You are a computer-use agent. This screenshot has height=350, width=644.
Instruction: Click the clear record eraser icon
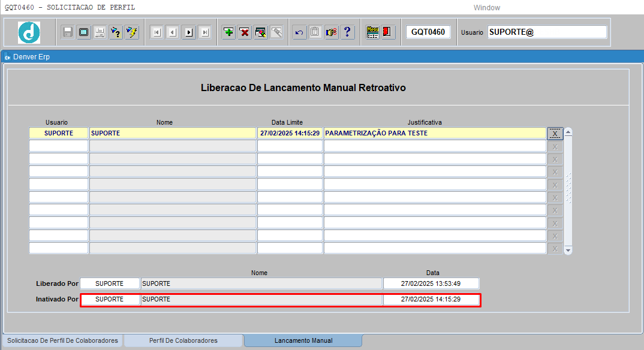[x=261, y=32]
